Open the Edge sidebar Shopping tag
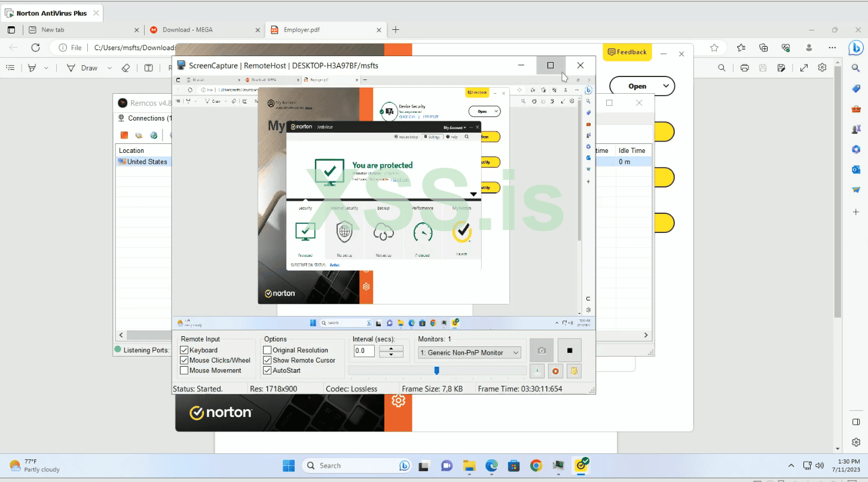This screenshot has width=868, height=482. point(855,89)
